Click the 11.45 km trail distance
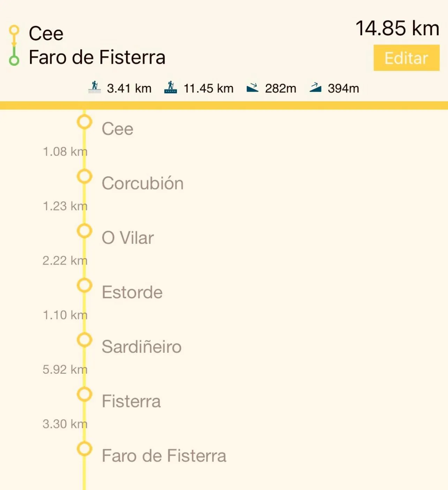The image size is (448, 490). (208, 88)
